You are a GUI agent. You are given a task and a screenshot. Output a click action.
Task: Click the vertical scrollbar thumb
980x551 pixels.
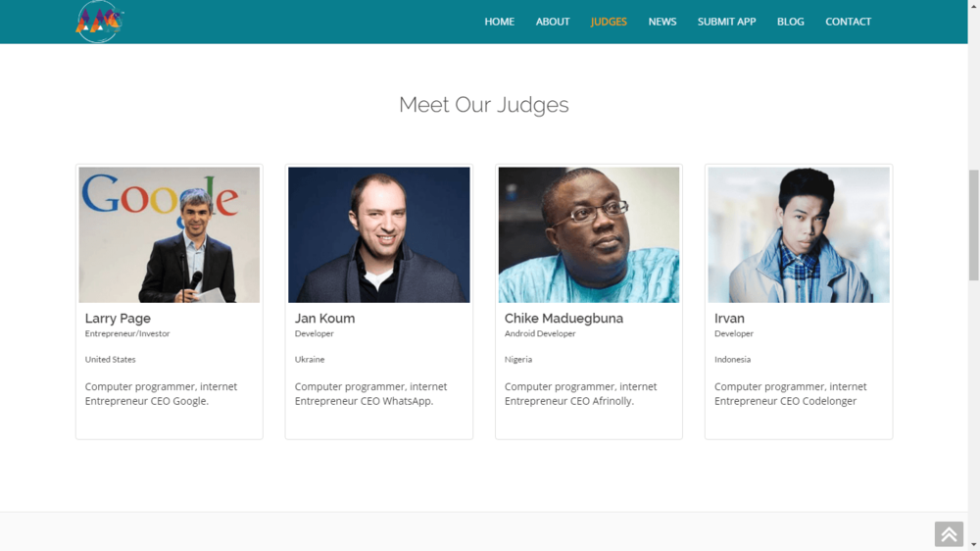(x=974, y=225)
